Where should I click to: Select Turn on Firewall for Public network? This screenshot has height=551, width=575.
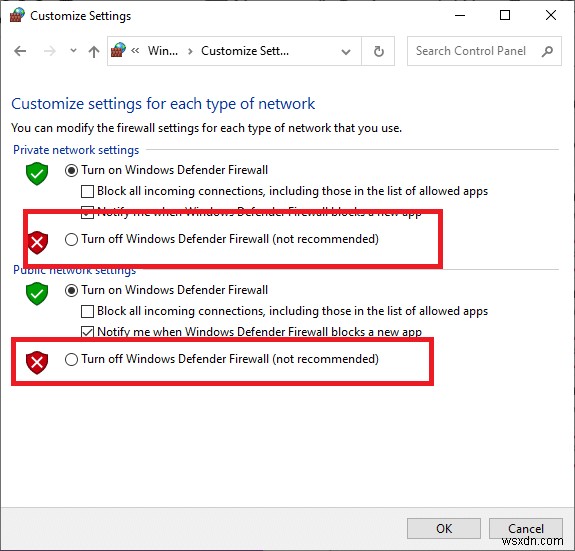71,290
